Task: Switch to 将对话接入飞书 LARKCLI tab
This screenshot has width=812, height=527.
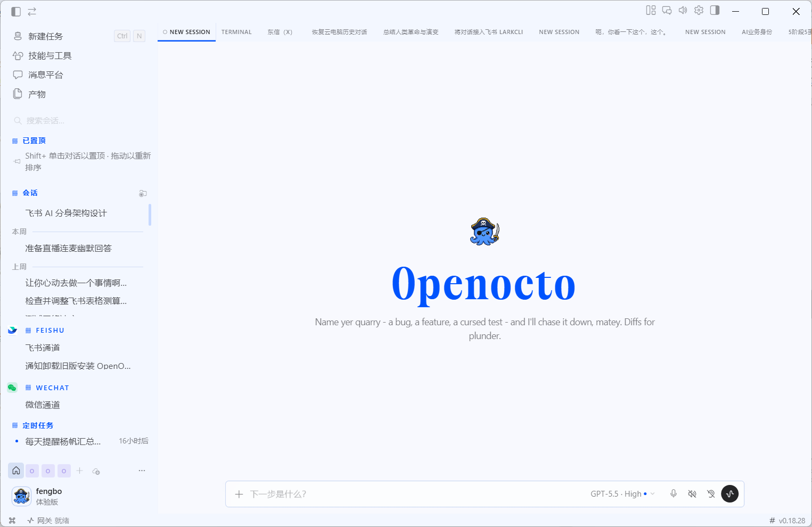Action: coord(488,32)
